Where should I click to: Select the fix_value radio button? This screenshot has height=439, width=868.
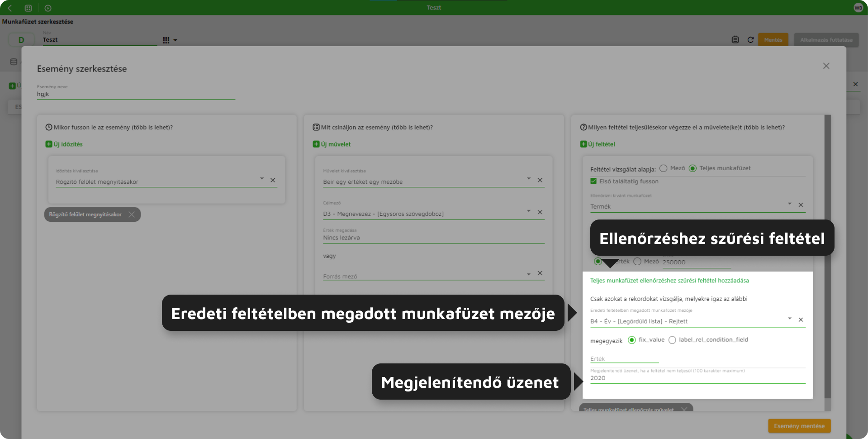(x=632, y=340)
